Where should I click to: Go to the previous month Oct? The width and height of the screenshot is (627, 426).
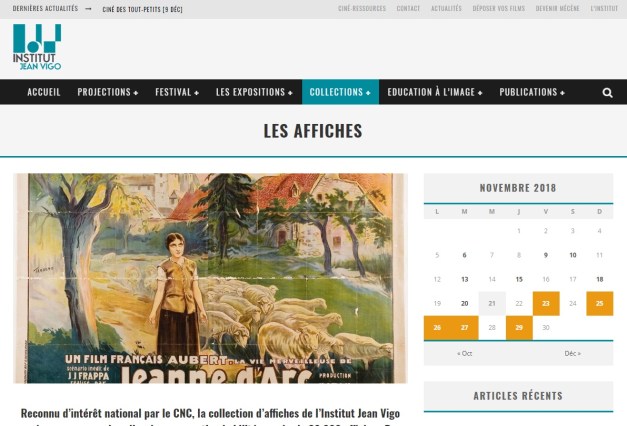465,354
